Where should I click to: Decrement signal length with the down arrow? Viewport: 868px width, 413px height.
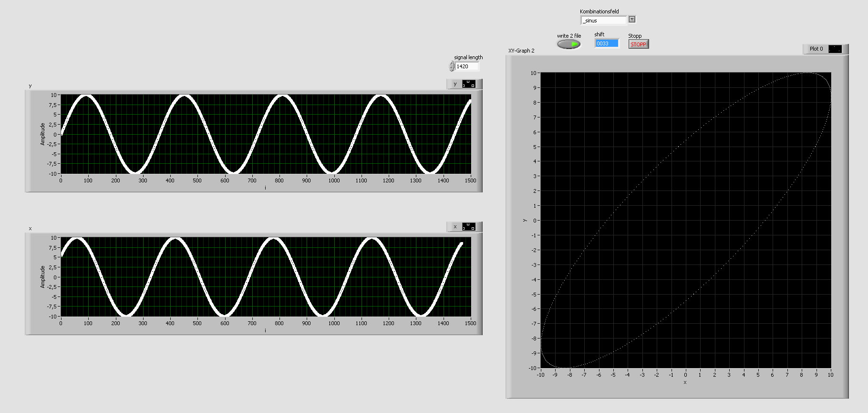[452, 69]
